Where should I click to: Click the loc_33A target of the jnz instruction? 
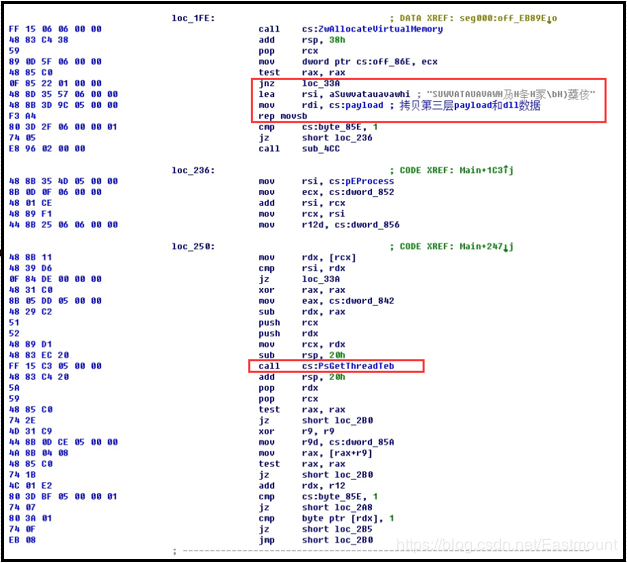321,83
